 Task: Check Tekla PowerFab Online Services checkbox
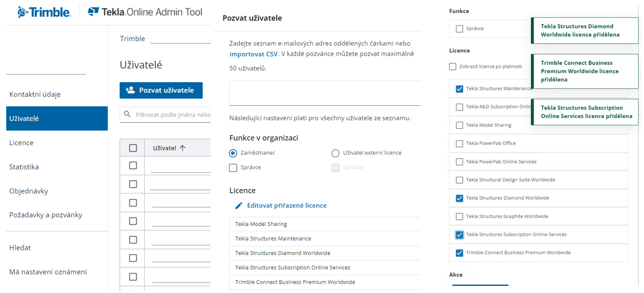[460, 162]
